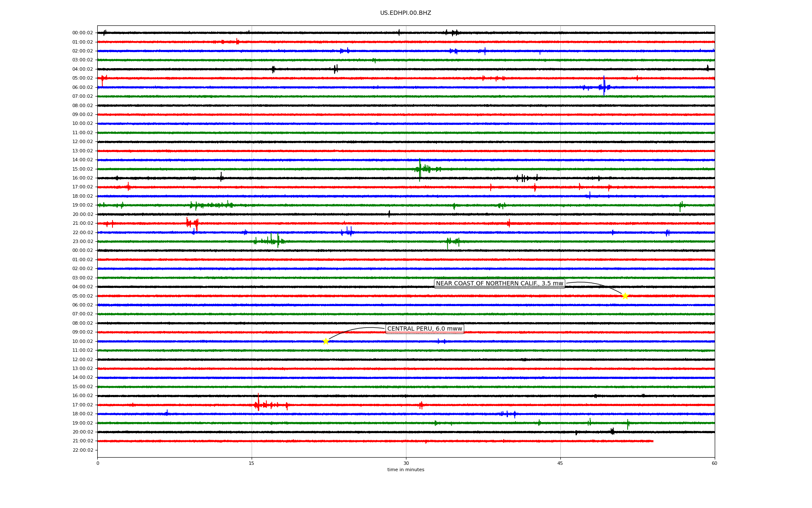The width and height of the screenshot is (812, 508).
Task: Click the x-axis tick label 30
Action: tap(406, 463)
